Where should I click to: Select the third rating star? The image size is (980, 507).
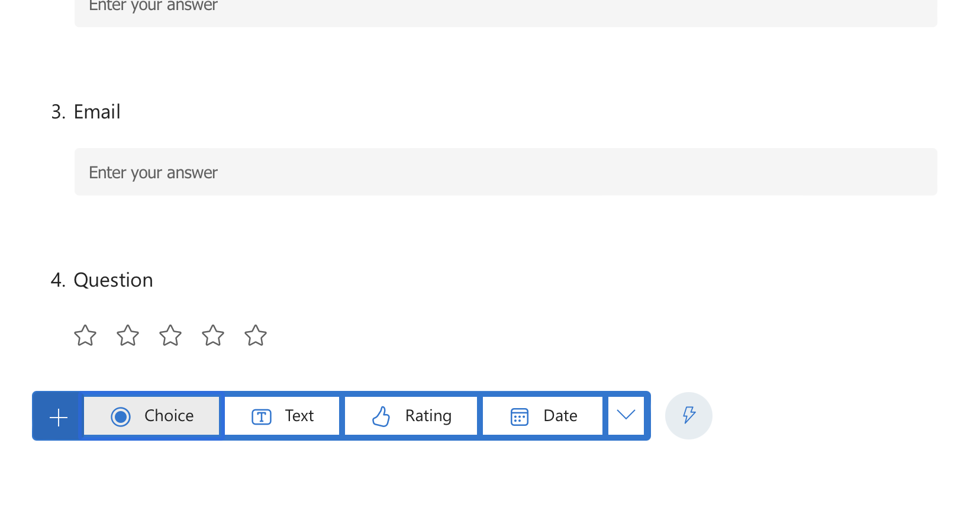click(x=170, y=335)
